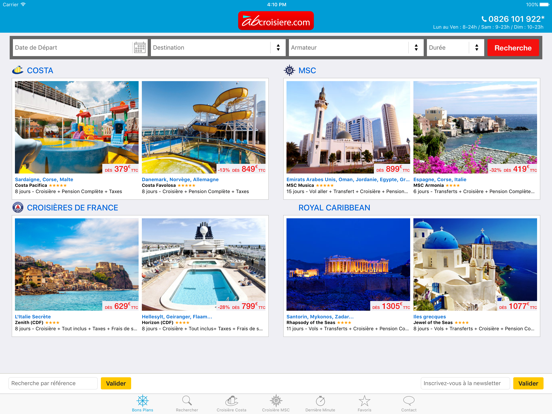This screenshot has width=552, height=414.
Task: Select 'Santorin, Mykonos, Zadar' cruise title
Action: click(x=320, y=317)
